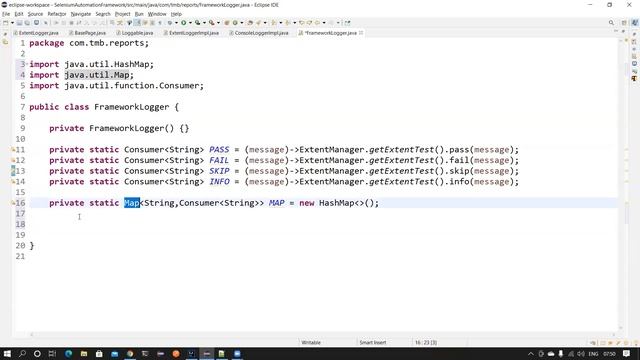The height and width of the screenshot is (360, 640).
Task: Click the Previous Annotation arrow icon
Action: [x=288, y=23]
